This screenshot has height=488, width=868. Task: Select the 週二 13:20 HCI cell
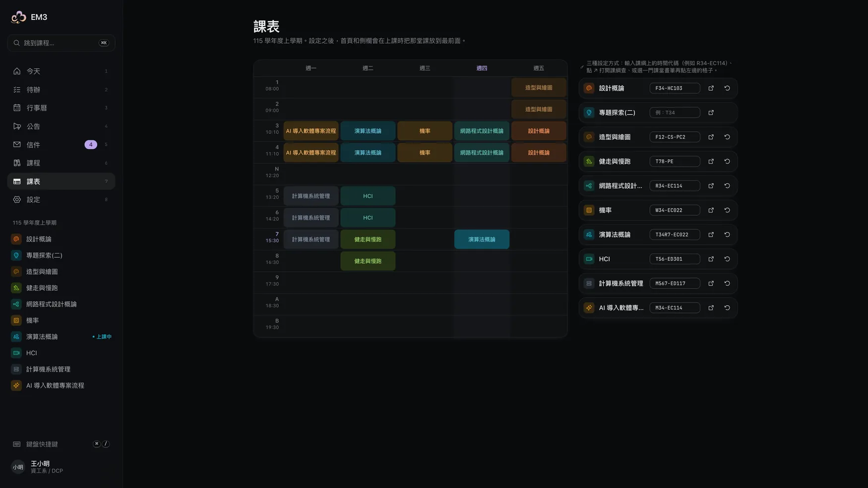click(x=368, y=196)
